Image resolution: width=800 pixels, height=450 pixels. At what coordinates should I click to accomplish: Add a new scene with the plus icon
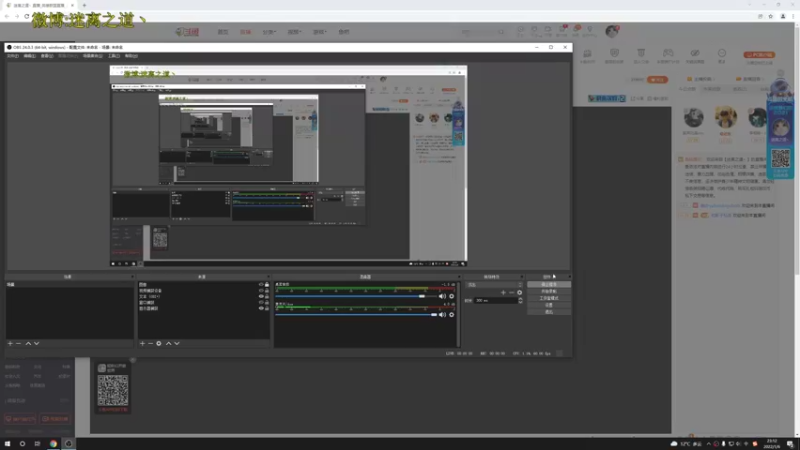tap(10, 343)
